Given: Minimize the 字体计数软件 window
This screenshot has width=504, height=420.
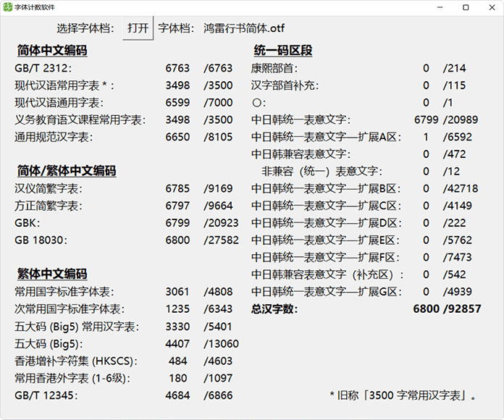Looking at the screenshot, I should (x=441, y=7).
